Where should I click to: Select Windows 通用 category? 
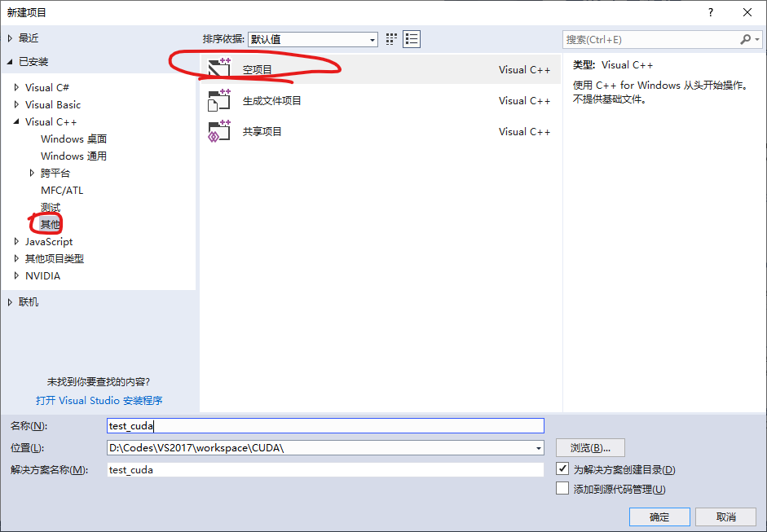[x=74, y=156]
